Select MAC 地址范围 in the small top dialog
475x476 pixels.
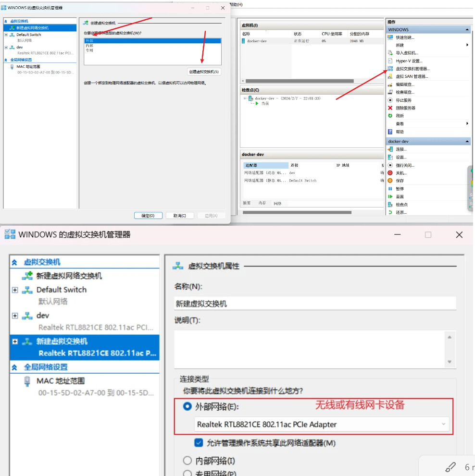28,66
